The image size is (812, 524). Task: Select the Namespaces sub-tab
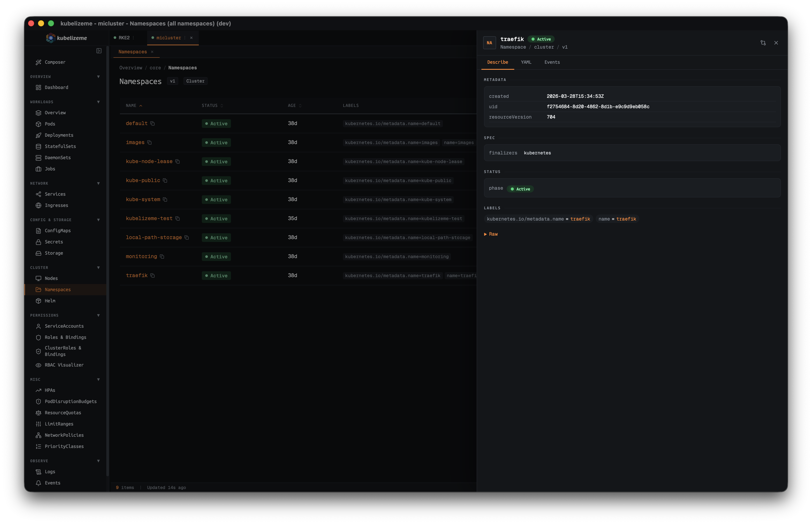(x=133, y=52)
